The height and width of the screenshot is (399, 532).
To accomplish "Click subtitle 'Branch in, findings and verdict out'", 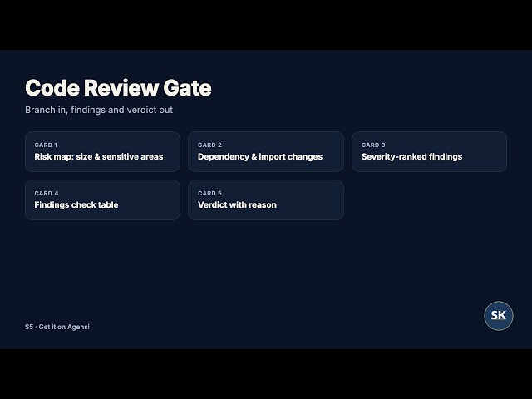I will (99, 110).
